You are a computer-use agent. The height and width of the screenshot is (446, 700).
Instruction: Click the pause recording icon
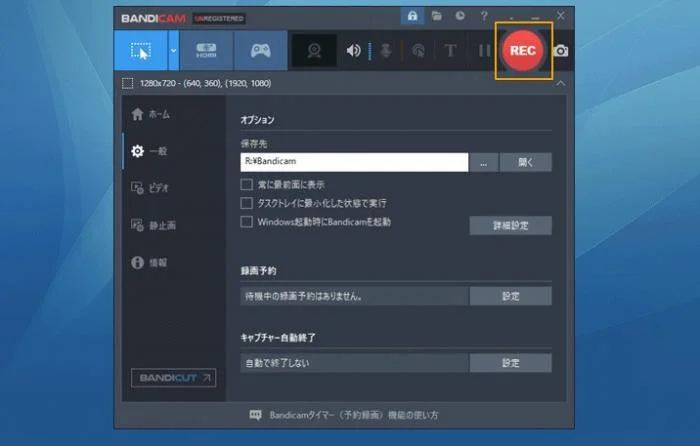pyautogui.click(x=484, y=50)
